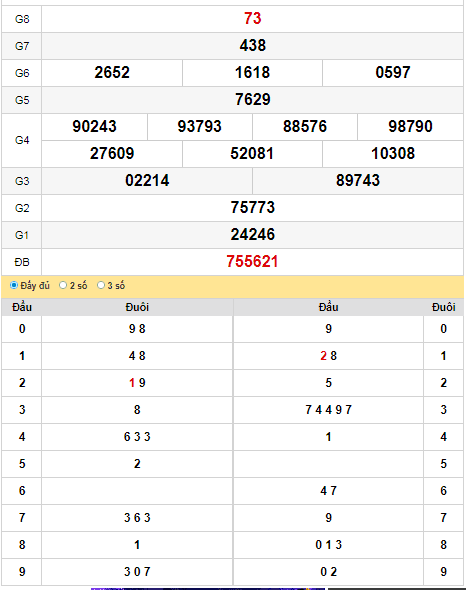Click G6 number 2652

112,73
